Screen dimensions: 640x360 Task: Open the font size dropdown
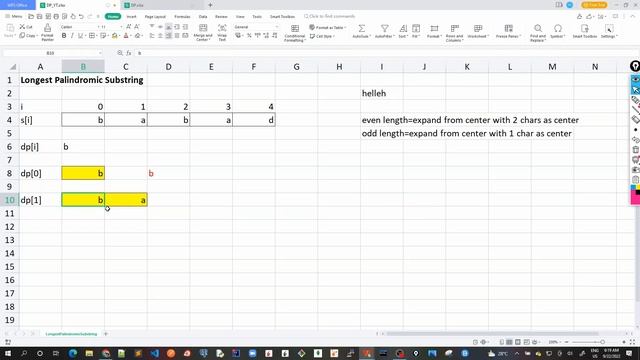[x=121, y=27]
